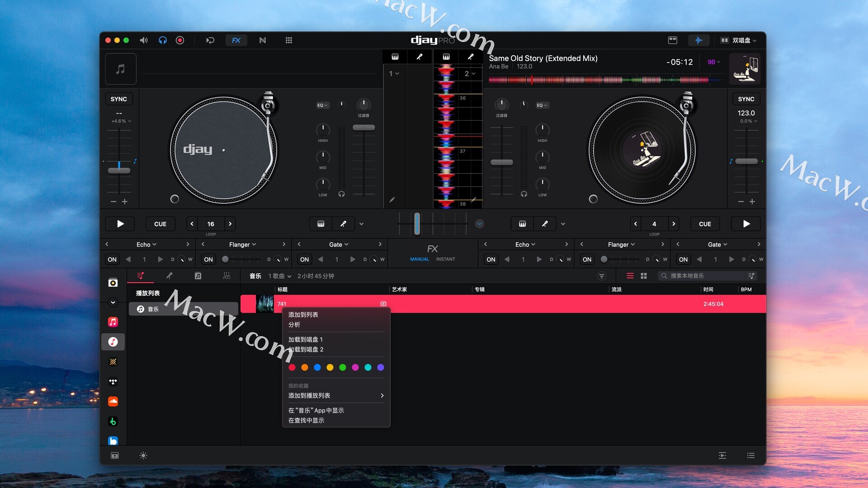Open the TIDAL source icon
The width and height of the screenshot is (868, 488).
pyautogui.click(x=113, y=382)
